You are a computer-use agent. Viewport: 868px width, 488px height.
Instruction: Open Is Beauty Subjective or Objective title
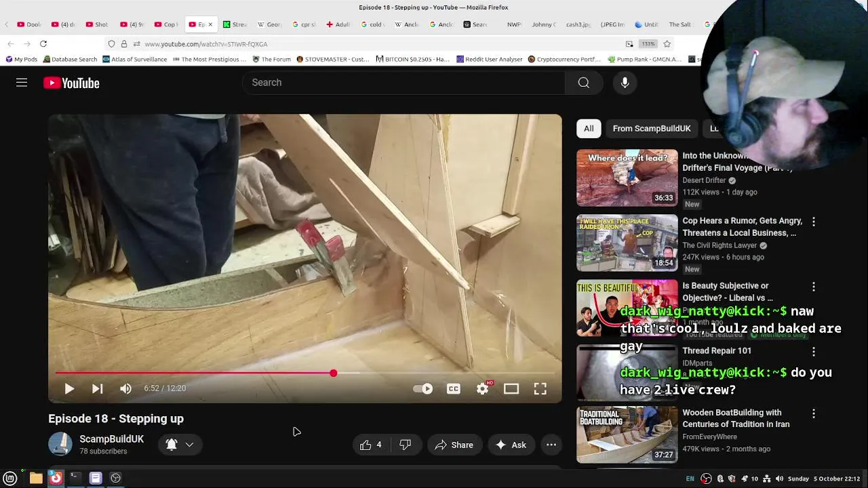click(728, 291)
